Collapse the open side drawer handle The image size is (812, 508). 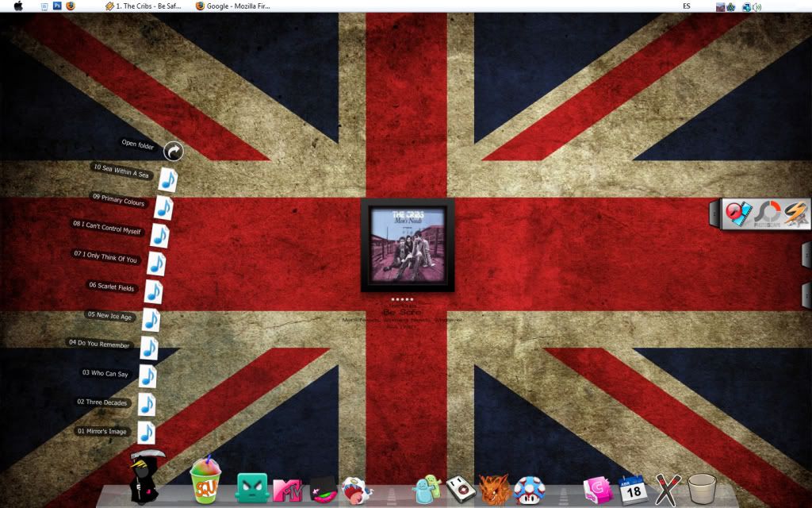(x=715, y=213)
